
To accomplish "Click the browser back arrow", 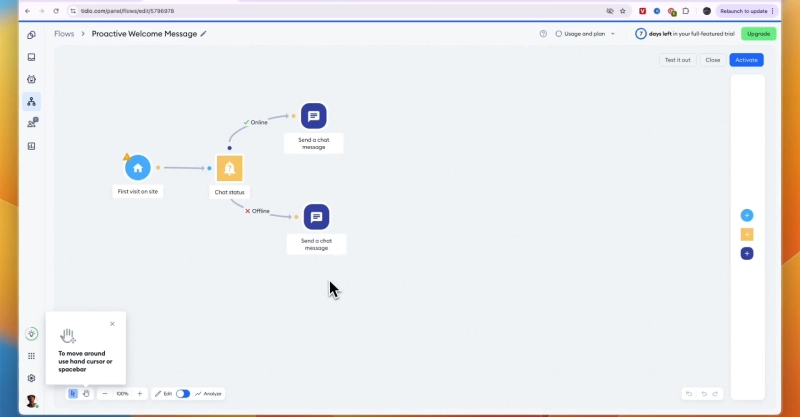I will coord(28,11).
